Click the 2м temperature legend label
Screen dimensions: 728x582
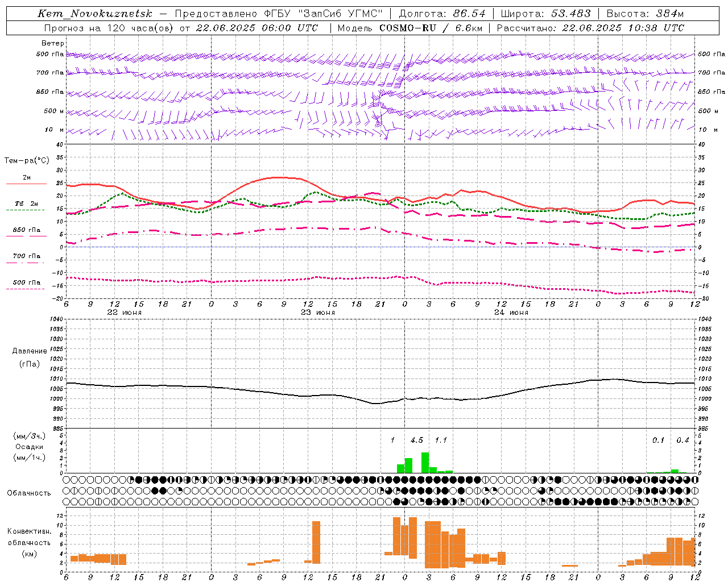click(x=27, y=177)
